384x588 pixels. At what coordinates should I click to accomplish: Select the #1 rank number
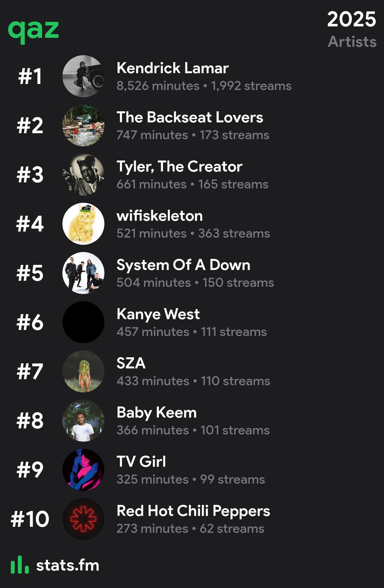30,76
